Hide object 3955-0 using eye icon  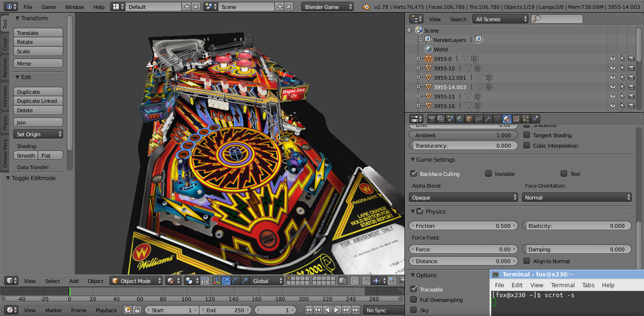point(613,59)
